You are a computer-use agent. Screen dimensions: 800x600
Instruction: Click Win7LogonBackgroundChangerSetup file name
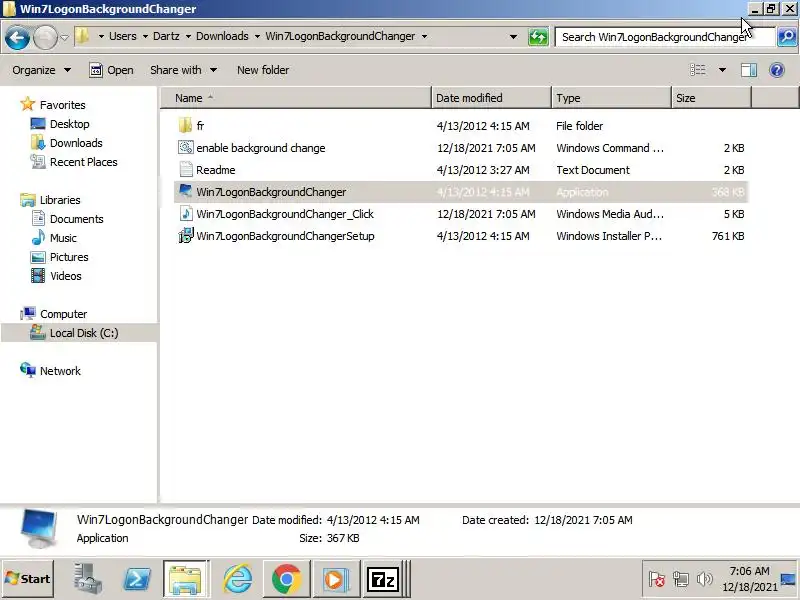pyautogui.click(x=285, y=236)
